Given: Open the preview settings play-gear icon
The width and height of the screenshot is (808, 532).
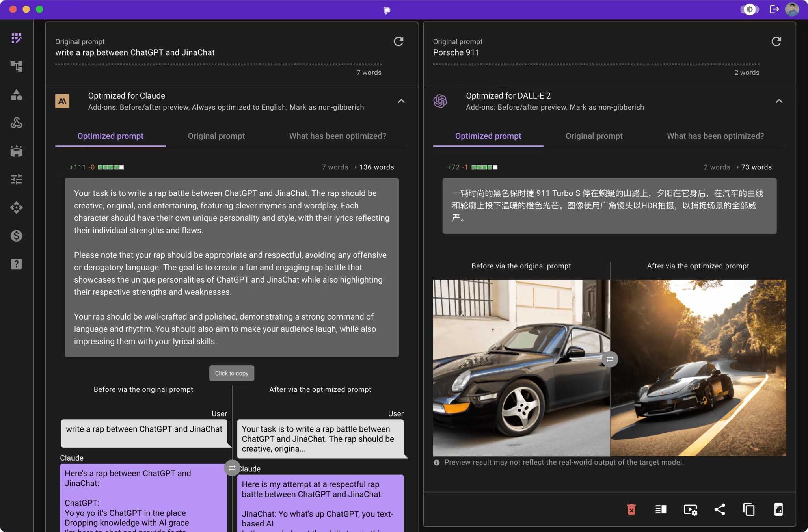Looking at the screenshot, I should point(690,510).
